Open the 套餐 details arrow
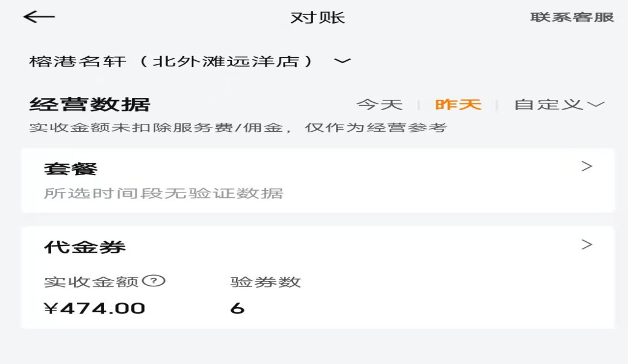 587,167
